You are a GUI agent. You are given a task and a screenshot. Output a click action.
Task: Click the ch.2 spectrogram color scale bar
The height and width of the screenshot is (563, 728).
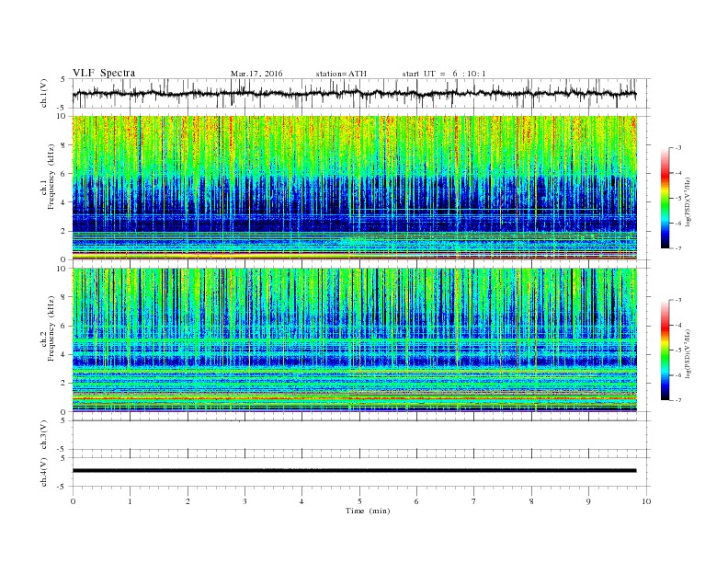point(665,350)
